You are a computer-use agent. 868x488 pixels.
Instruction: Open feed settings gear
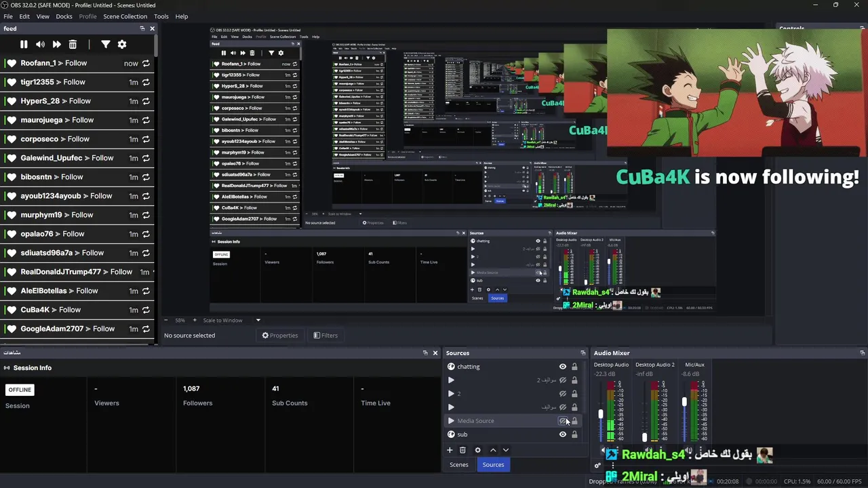pos(122,44)
